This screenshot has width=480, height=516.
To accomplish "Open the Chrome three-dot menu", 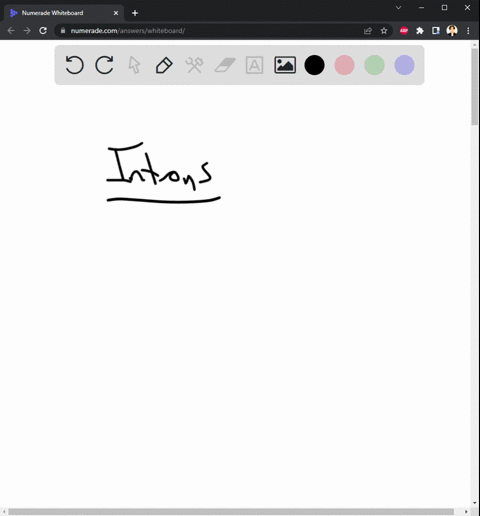I will point(468,31).
